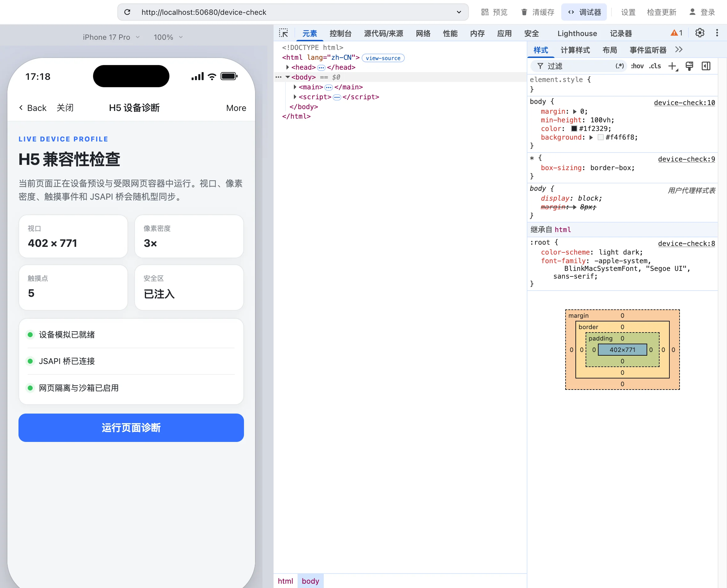Switch to the 事件监听器 tab

tap(648, 50)
